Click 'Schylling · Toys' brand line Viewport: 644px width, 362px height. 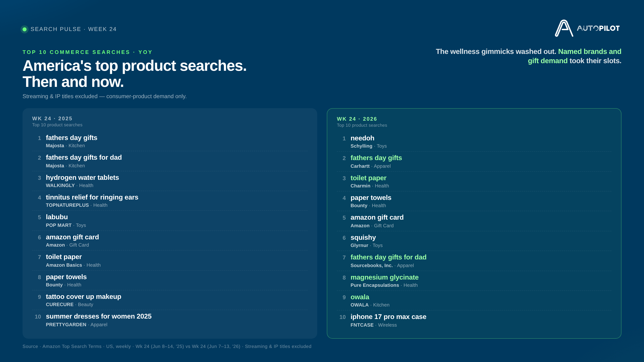pyautogui.click(x=368, y=146)
